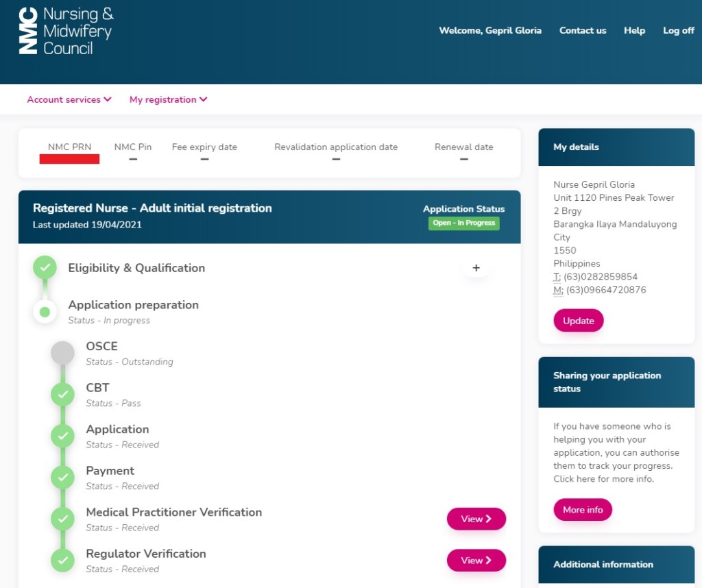
Task: Open the Account services dropdown menu
Action: point(69,99)
